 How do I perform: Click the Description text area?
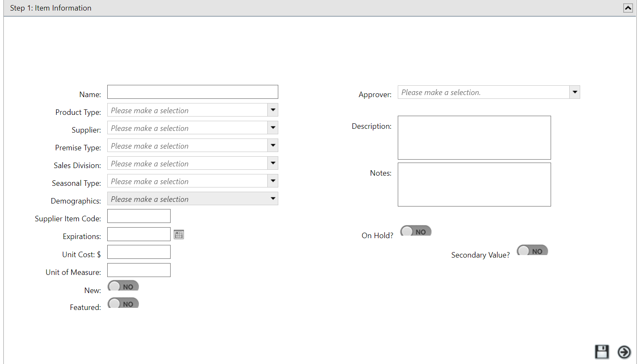click(474, 137)
